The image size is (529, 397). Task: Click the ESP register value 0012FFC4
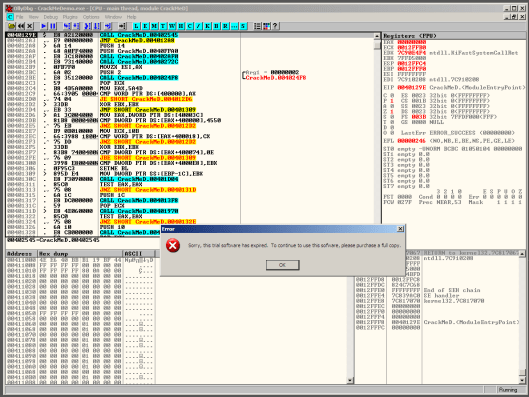(x=412, y=63)
